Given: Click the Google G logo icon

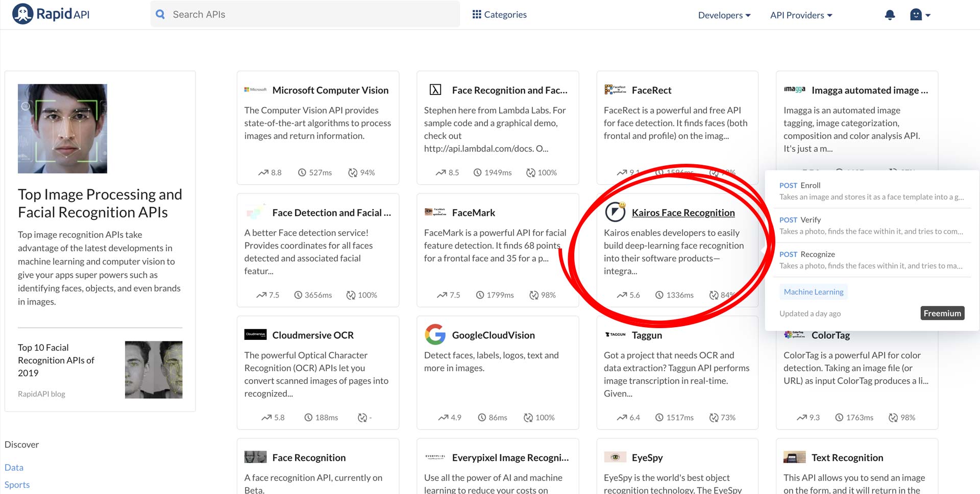Looking at the screenshot, I should (x=435, y=334).
